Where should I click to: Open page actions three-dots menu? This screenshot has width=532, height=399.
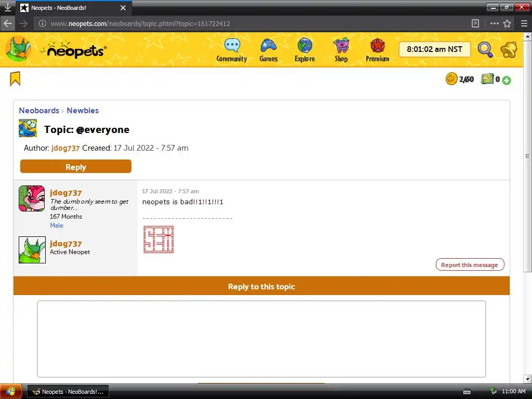tap(495, 23)
